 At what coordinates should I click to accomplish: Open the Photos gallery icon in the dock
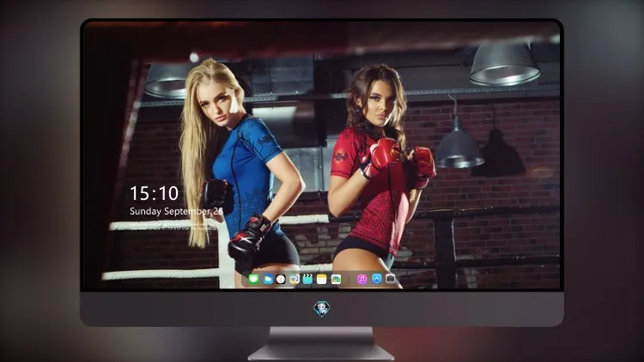coord(336,279)
